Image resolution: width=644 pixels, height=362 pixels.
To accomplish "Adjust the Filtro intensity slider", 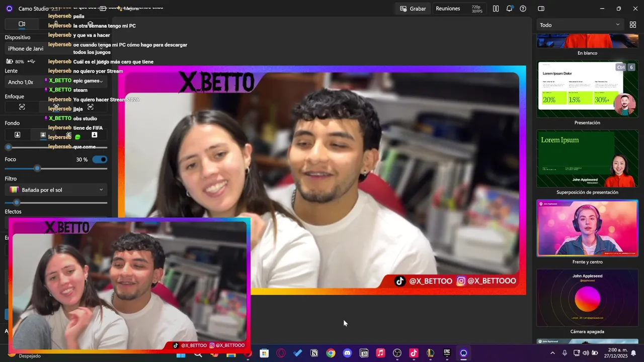I will [x=56, y=203].
